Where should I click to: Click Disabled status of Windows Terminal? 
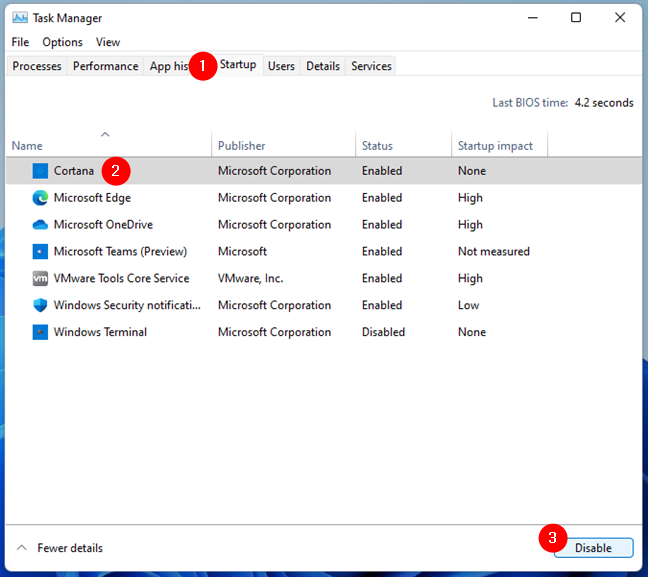point(383,332)
